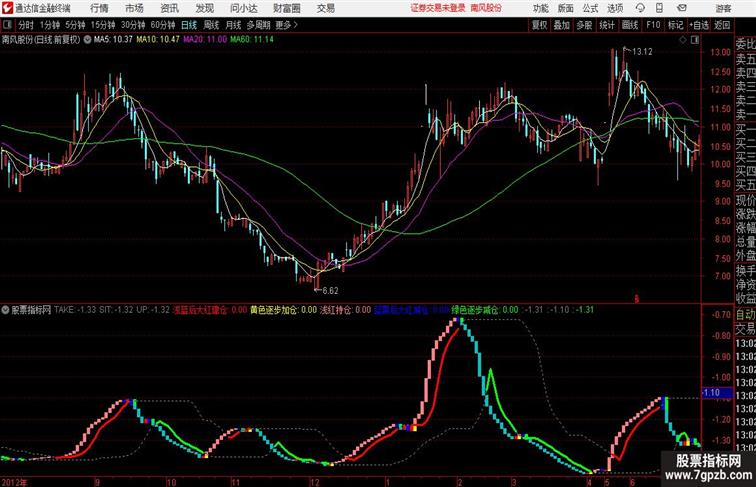Switch to 15分钟 chart period

[x=103, y=25]
